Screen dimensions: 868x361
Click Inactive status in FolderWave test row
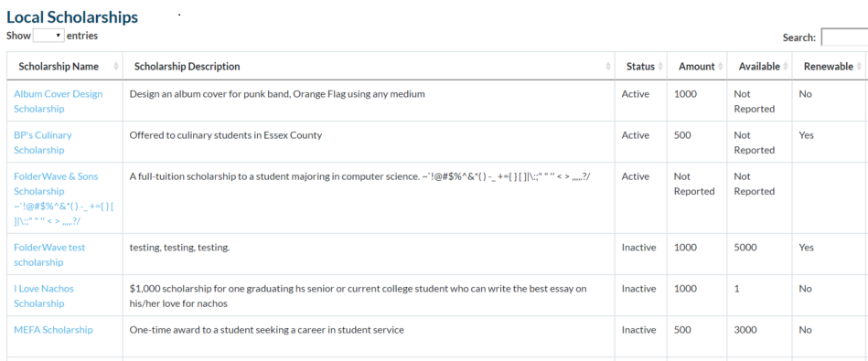coord(638,248)
